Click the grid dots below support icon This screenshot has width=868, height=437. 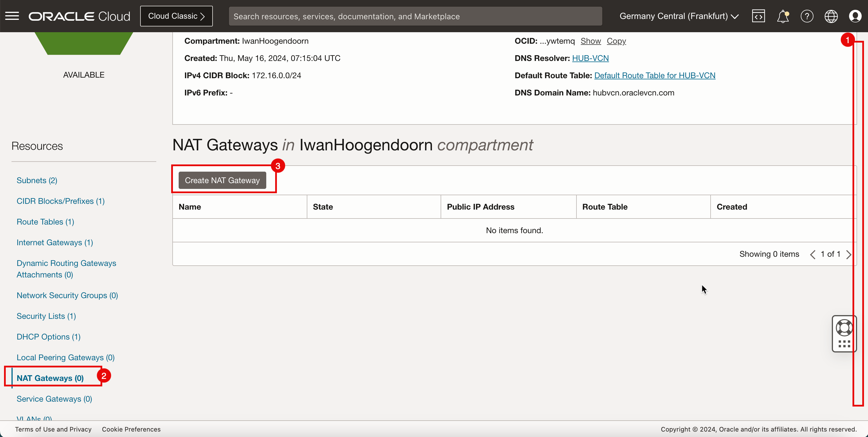coord(844,344)
